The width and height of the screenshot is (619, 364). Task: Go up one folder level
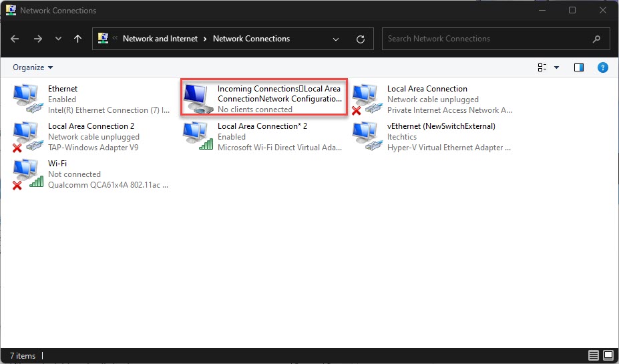coord(77,39)
